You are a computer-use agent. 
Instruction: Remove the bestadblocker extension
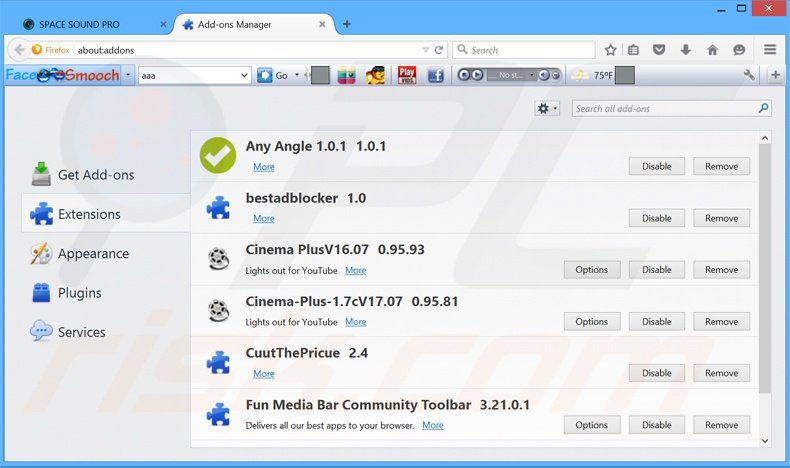pyautogui.click(x=721, y=218)
